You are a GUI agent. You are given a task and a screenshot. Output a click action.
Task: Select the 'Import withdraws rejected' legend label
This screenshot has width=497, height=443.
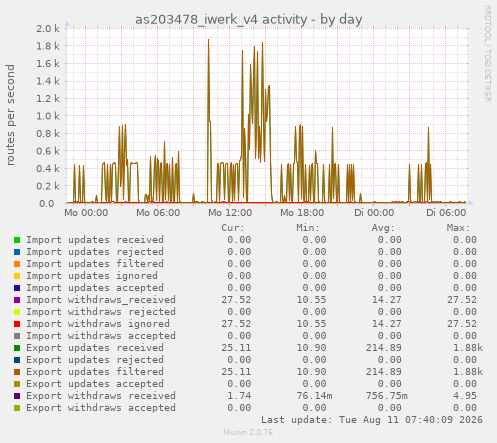pyautogui.click(x=101, y=312)
